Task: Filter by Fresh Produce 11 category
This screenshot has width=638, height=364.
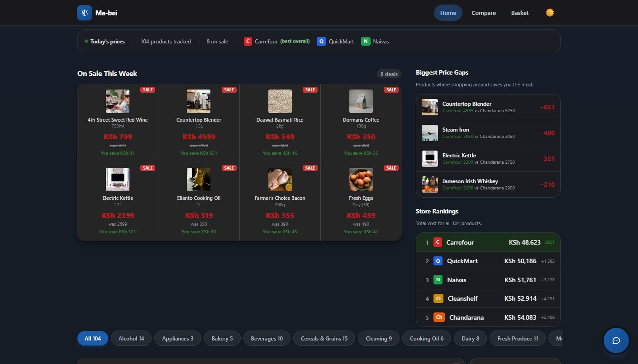Action: click(x=518, y=338)
